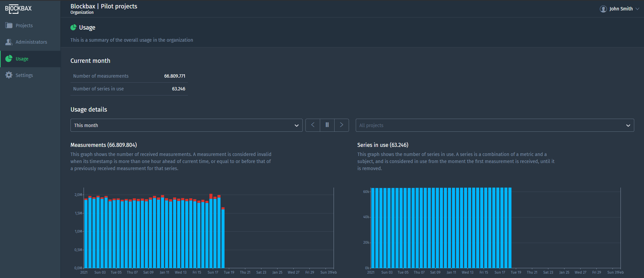Screen dimensions: 644x278
Task: Click the Settings gear icon
Action: click(9, 75)
